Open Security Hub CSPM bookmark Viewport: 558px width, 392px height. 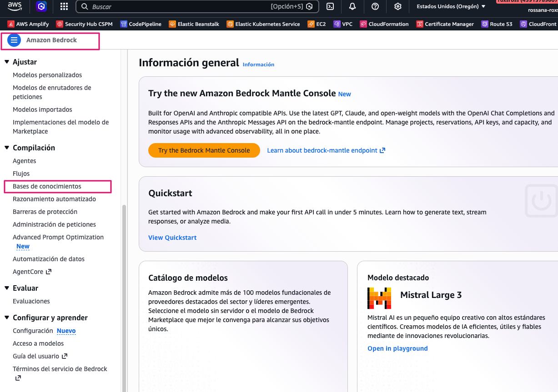(x=84, y=24)
